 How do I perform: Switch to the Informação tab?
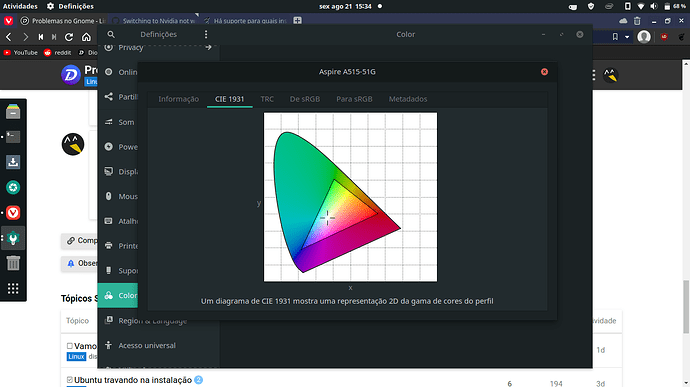(178, 99)
